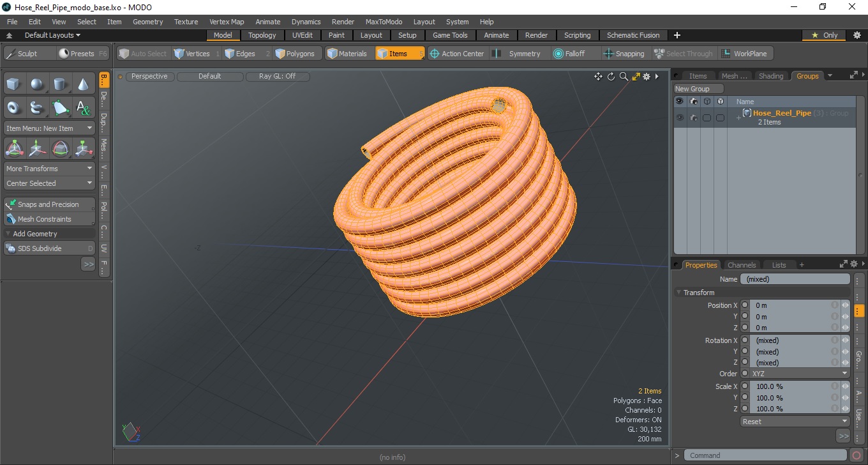Add a cone primitive from the toolbox

84,84
